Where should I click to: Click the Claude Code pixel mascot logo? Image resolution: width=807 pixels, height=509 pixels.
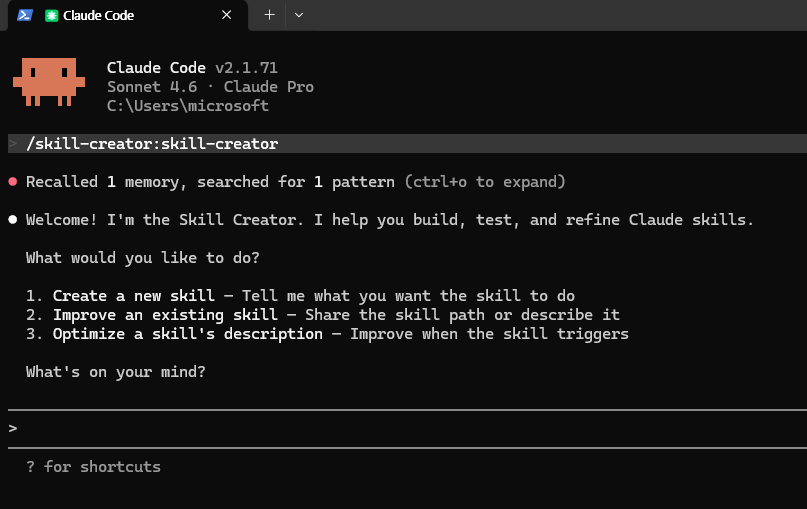tap(47, 82)
